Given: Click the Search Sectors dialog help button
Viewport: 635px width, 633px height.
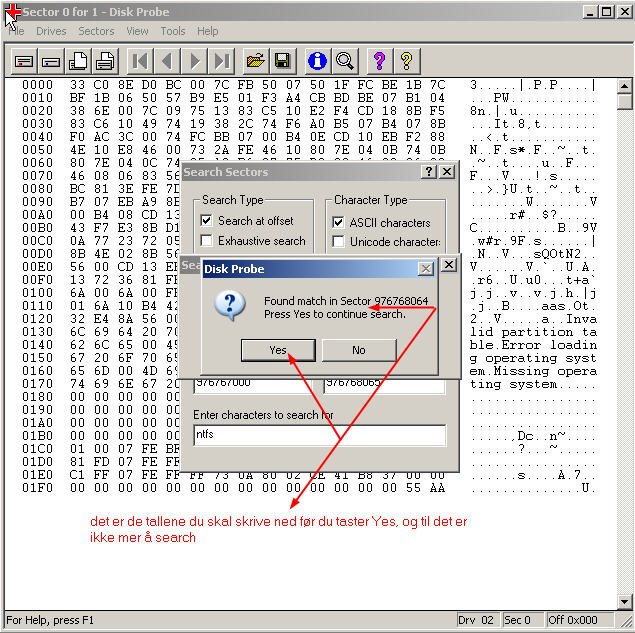Looking at the screenshot, I should (x=429, y=172).
